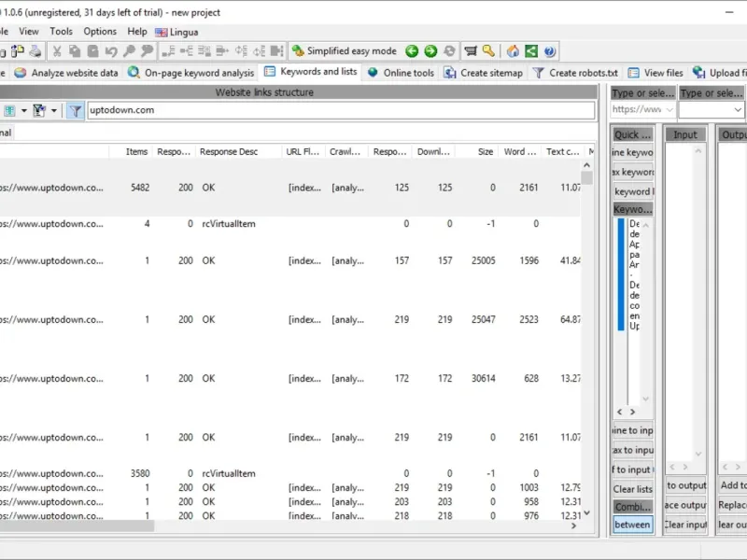Click the uptodown.com filter text field
The image size is (747, 560).
pyautogui.click(x=340, y=110)
